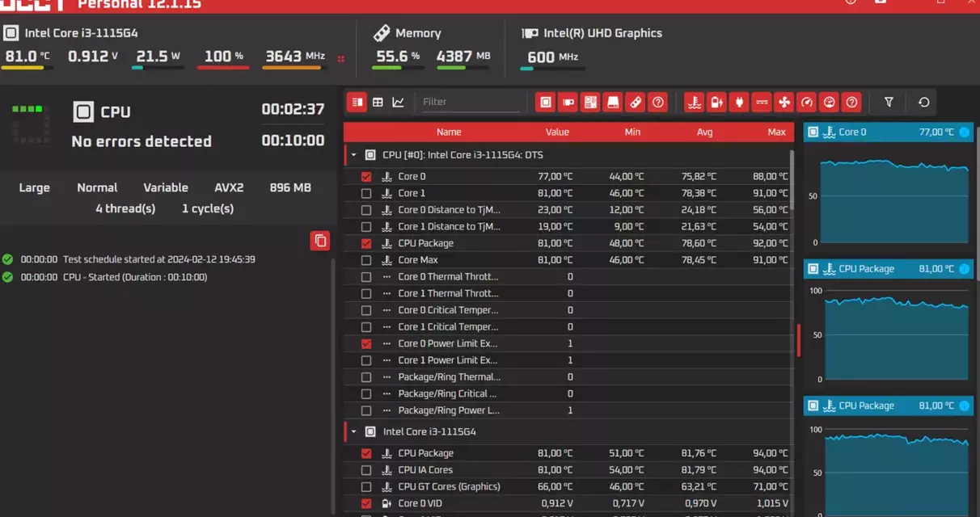Toggle the memory stick sensor source filter icon
The height and width of the screenshot is (517, 980).
pyautogui.click(x=636, y=102)
